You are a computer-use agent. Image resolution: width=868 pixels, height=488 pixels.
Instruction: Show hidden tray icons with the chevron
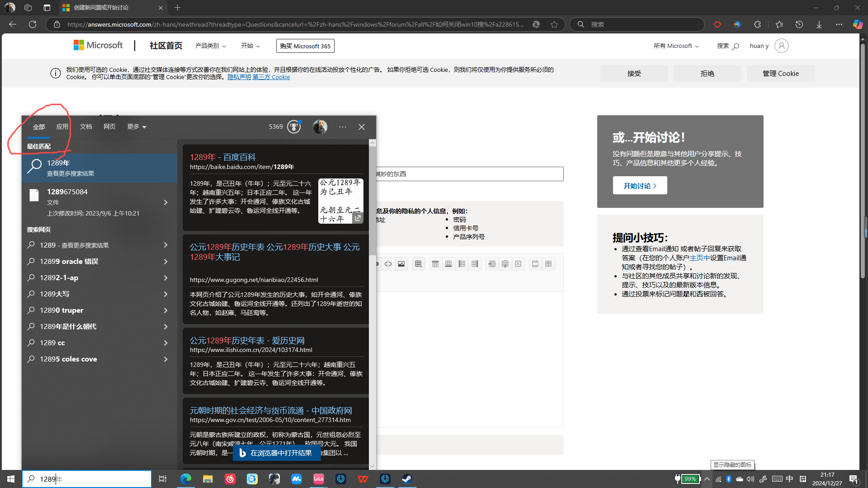pyautogui.click(x=707, y=479)
